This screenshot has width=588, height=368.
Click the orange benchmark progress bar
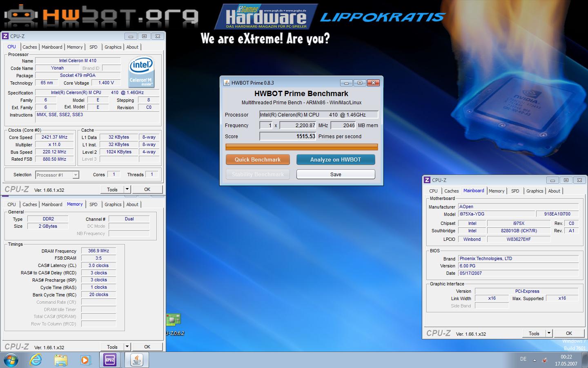tap(302, 147)
